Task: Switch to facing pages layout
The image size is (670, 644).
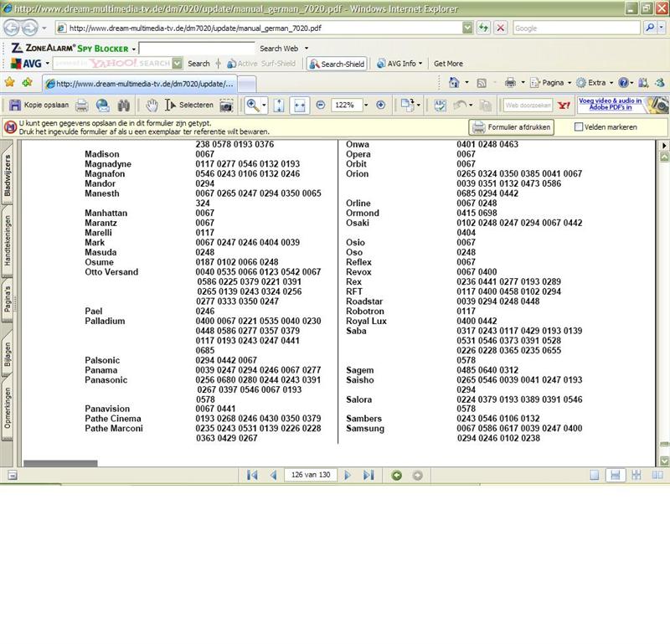Action: [x=657, y=475]
